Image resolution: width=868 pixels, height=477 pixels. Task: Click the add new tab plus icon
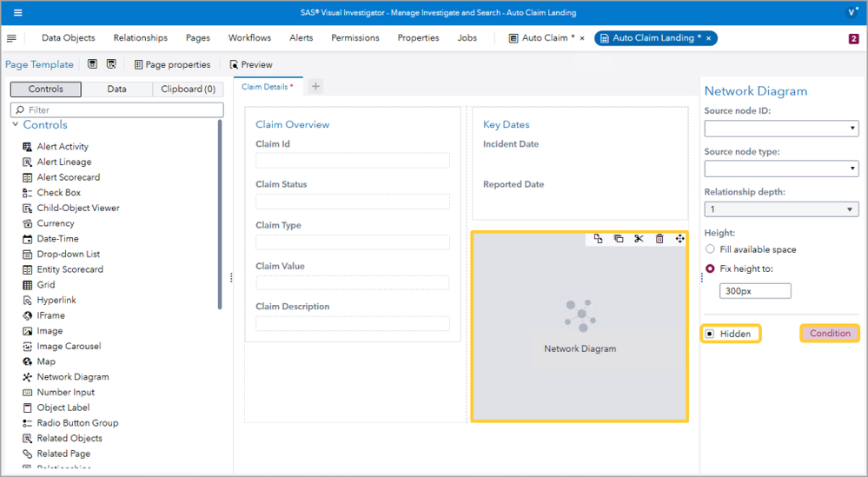coord(315,86)
